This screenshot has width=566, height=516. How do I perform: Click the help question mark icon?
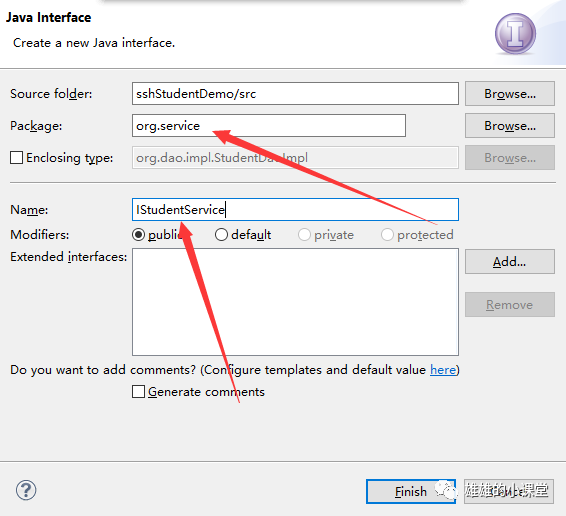(x=26, y=490)
